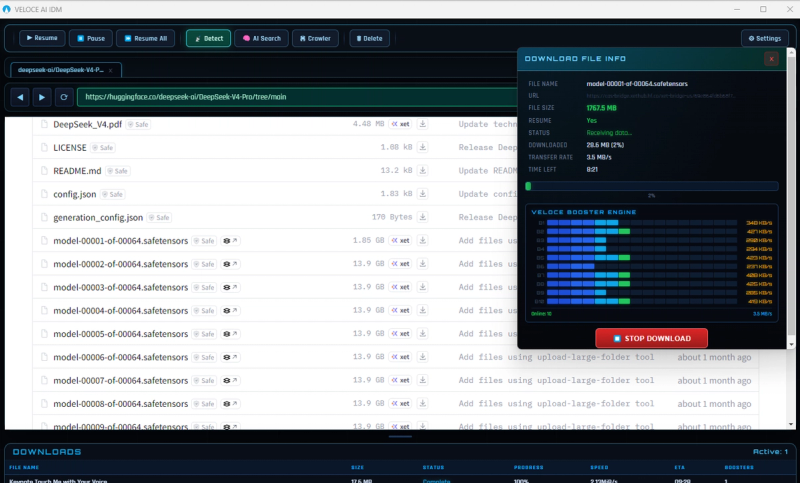
Task: Download model-00008-of-00064.safetensors via row icon
Action: pos(422,403)
